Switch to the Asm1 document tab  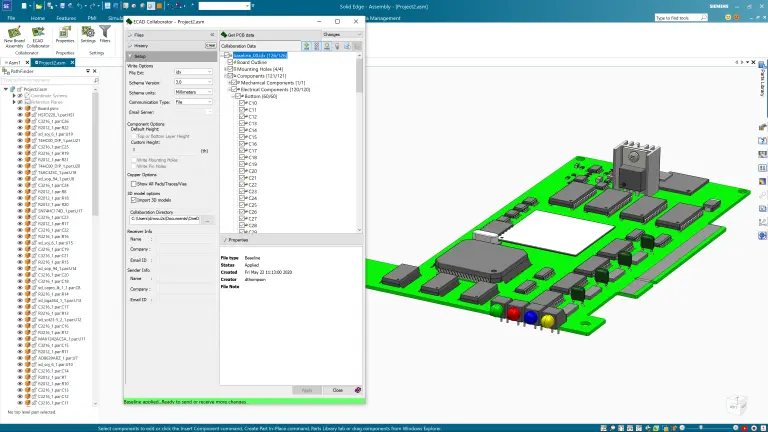(14, 63)
